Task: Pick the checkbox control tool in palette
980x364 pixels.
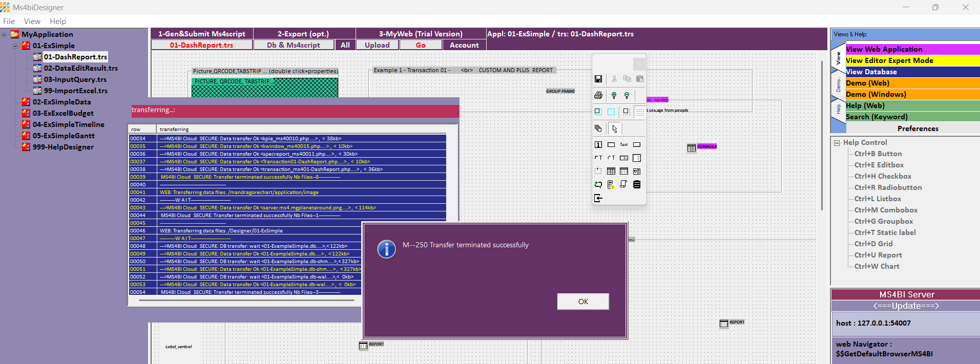Action: [598, 158]
